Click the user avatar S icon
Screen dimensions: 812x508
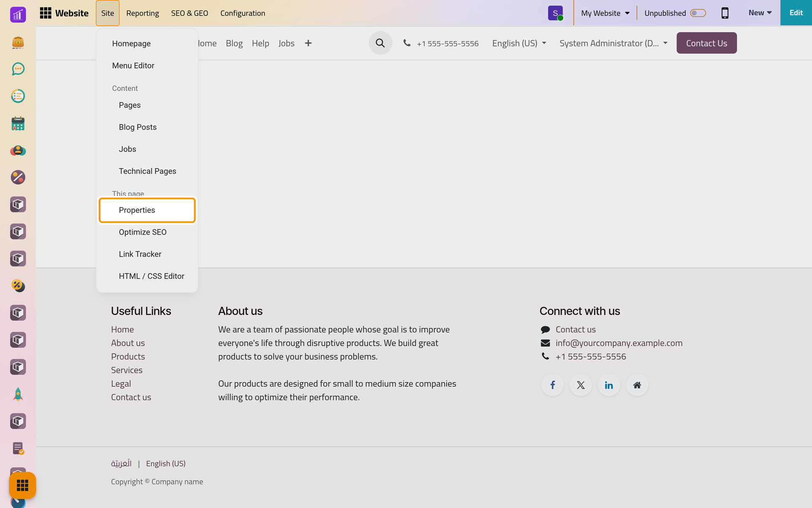pos(555,13)
